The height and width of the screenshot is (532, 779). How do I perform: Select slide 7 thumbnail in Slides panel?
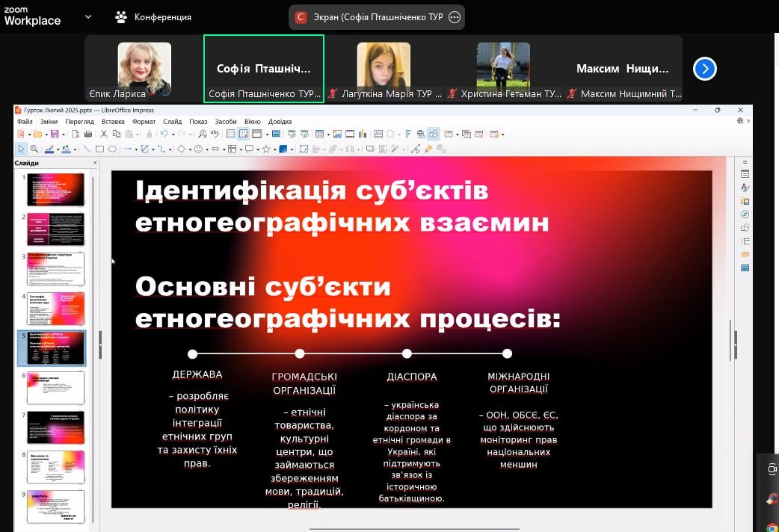coord(56,427)
